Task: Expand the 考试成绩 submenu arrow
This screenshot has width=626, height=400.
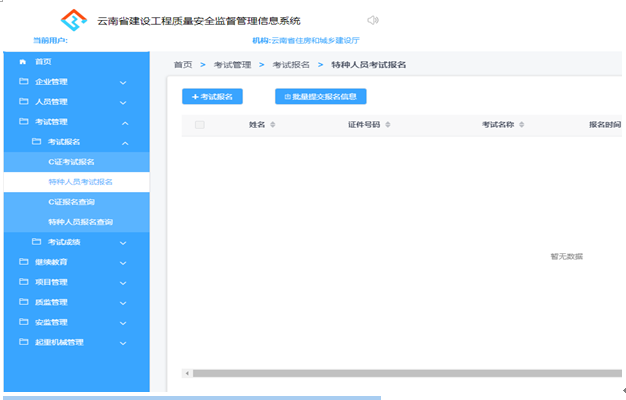Action: [124, 242]
